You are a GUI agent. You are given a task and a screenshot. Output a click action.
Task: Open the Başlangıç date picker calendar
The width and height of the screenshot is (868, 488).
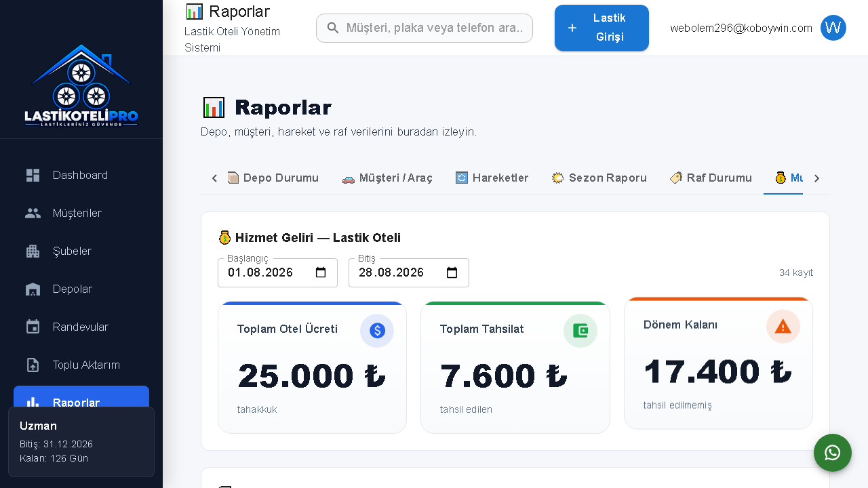[x=321, y=272]
